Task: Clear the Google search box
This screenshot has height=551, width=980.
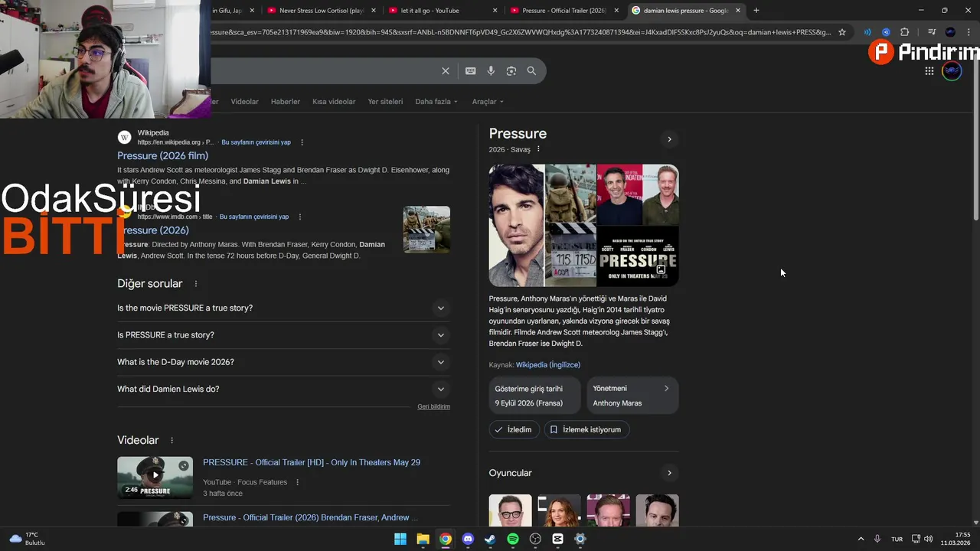Action: point(446,71)
